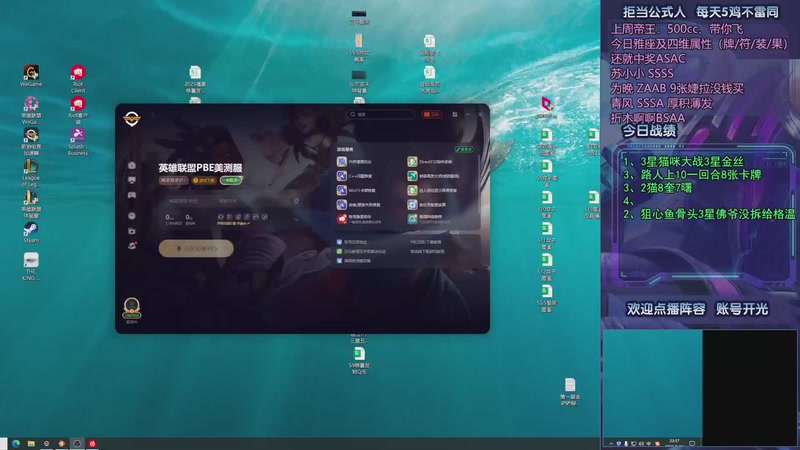Image resolution: width=800 pixels, height=450 pixels.
Task: Click the WeGame logo in the launcher window
Action: pyautogui.click(x=132, y=118)
